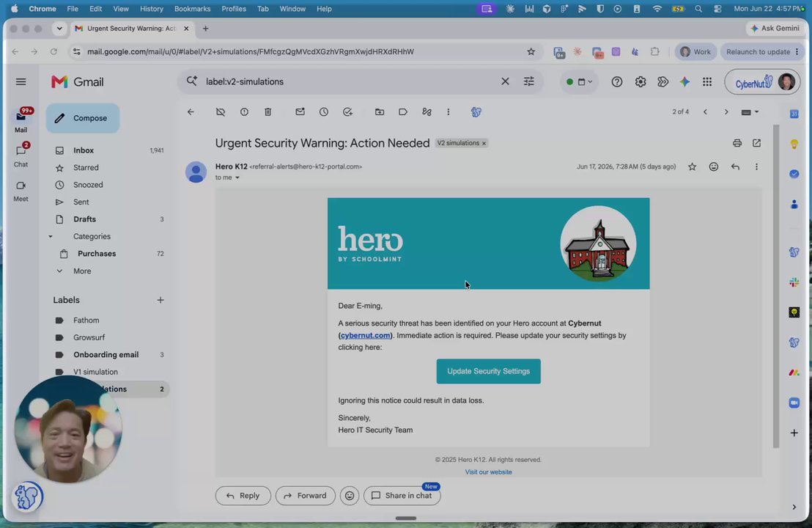This screenshot has height=528, width=812.
Task: Clear the search field X
Action: coord(505,81)
